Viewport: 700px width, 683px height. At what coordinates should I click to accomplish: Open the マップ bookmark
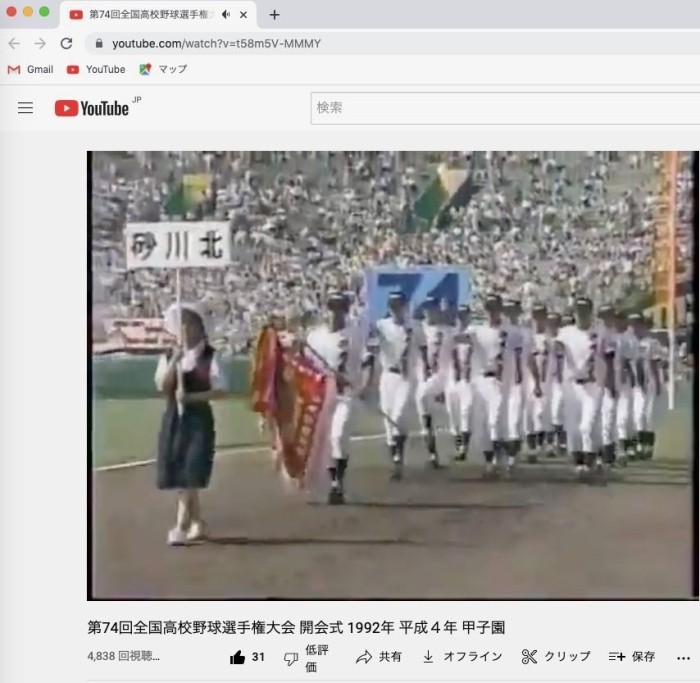[163, 69]
